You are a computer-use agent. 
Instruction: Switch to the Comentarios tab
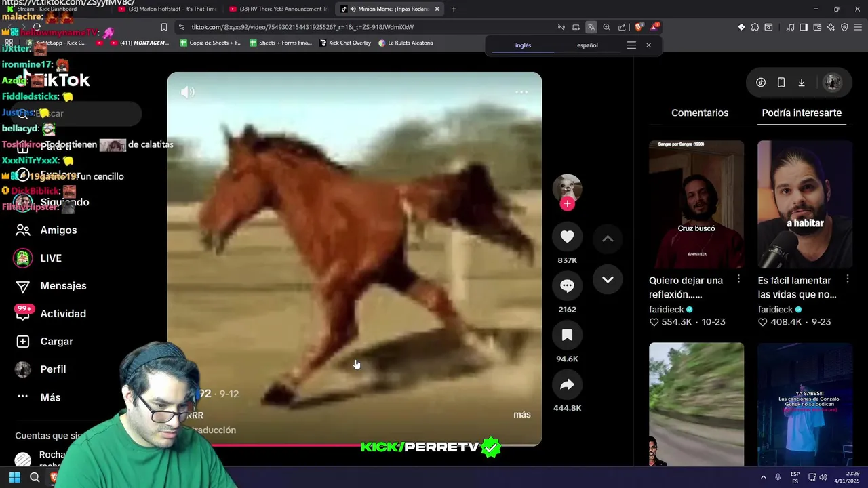[x=700, y=113]
